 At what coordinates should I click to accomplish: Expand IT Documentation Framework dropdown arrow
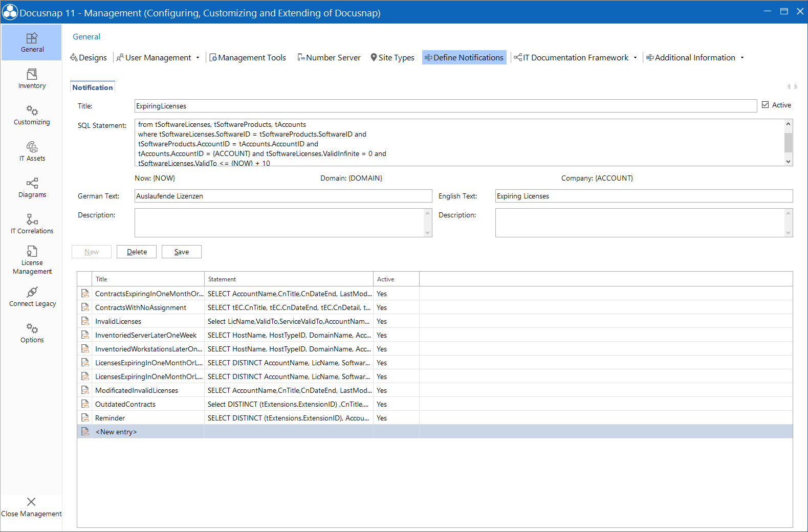point(635,58)
